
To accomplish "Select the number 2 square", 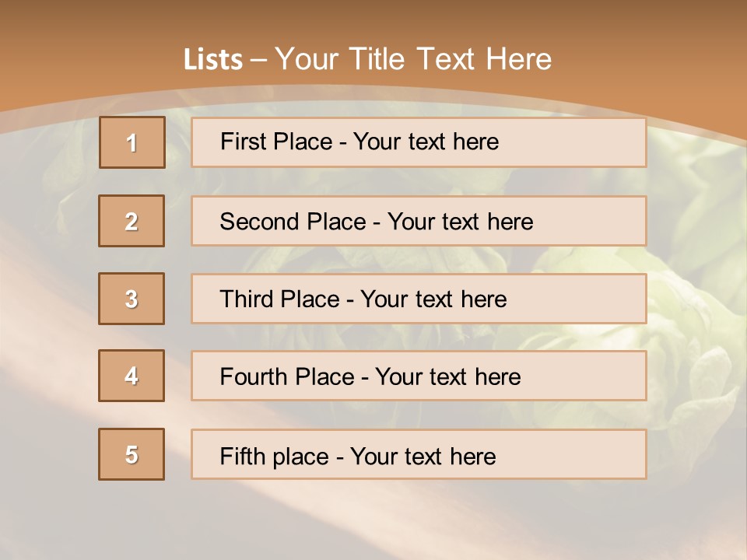I will [x=132, y=221].
